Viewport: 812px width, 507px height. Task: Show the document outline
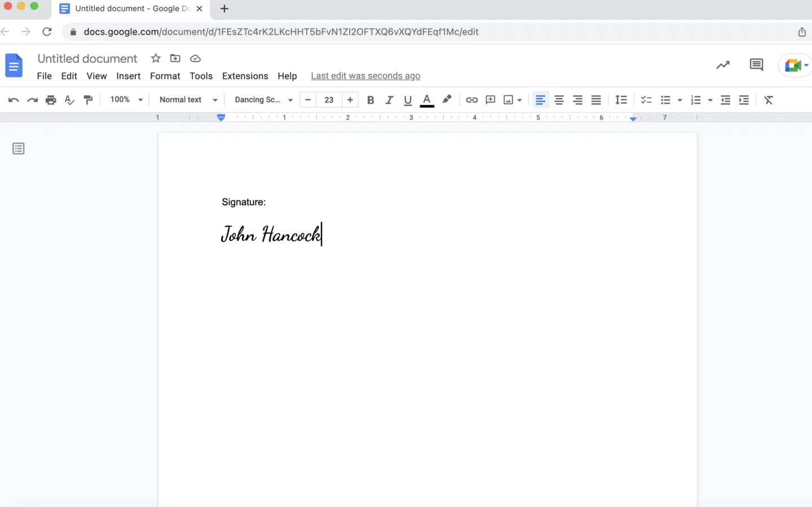tap(19, 149)
